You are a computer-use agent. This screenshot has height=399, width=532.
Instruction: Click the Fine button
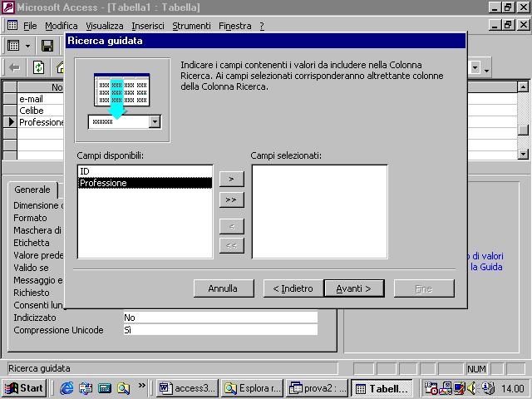click(424, 288)
